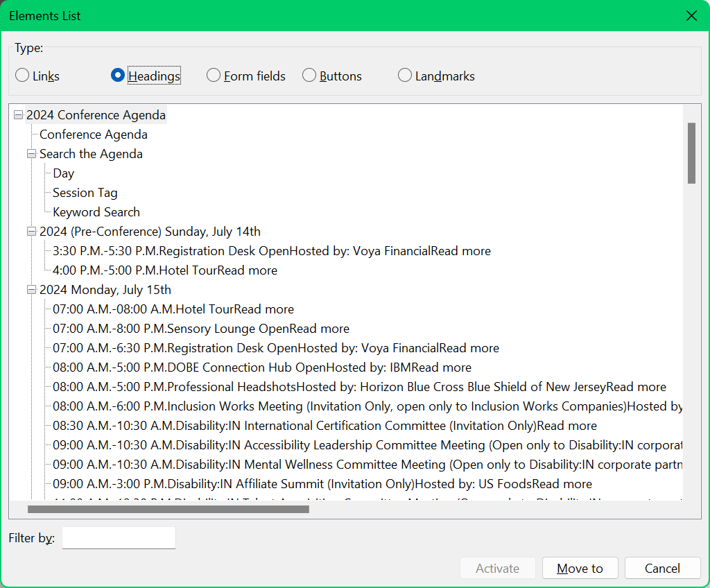Select the Day heading
This screenshot has width=710, height=588.
point(63,173)
